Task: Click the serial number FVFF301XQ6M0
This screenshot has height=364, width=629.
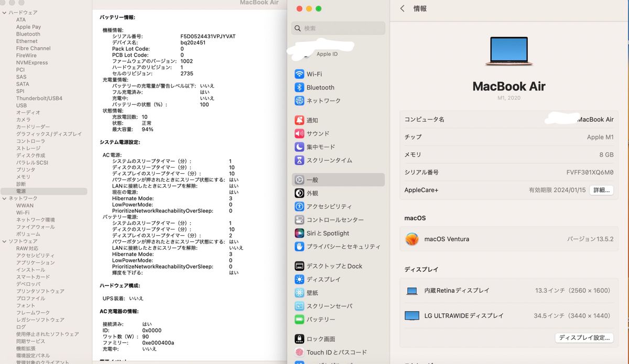Action: 590,172
